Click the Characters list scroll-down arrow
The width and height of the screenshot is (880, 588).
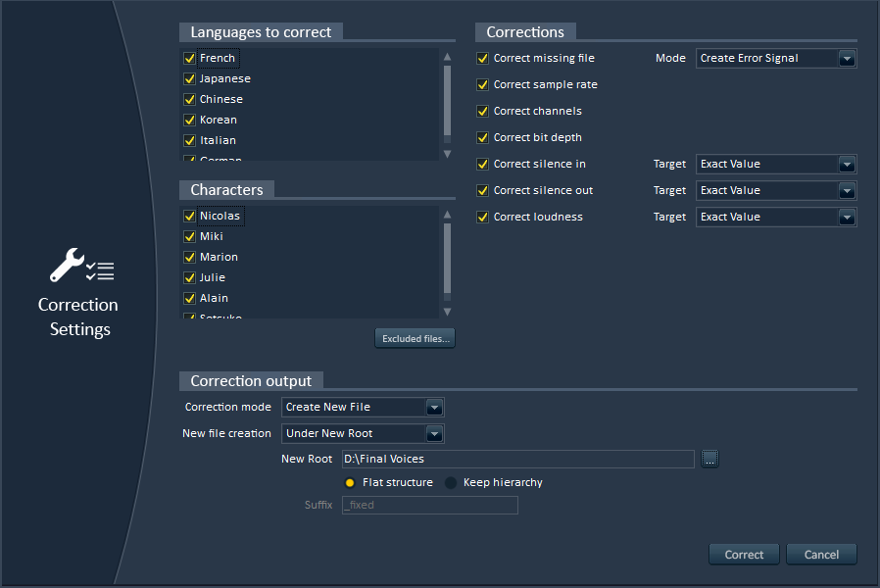click(x=447, y=312)
